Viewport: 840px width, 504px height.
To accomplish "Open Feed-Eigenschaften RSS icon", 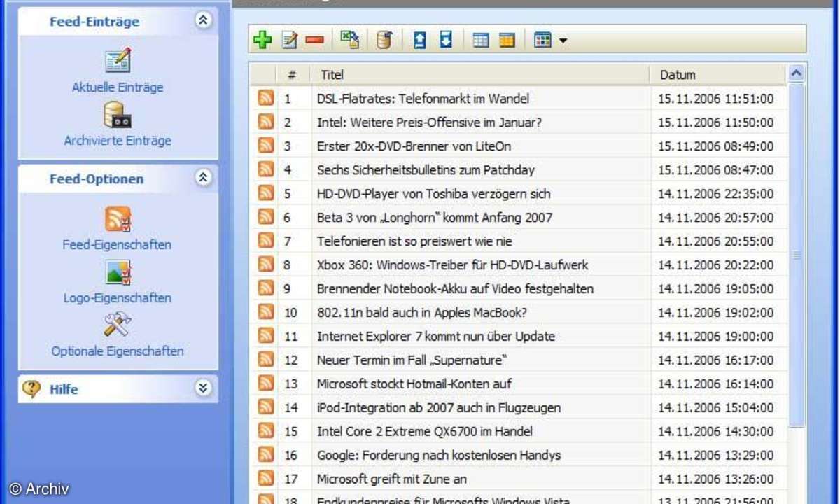I will coord(118,219).
